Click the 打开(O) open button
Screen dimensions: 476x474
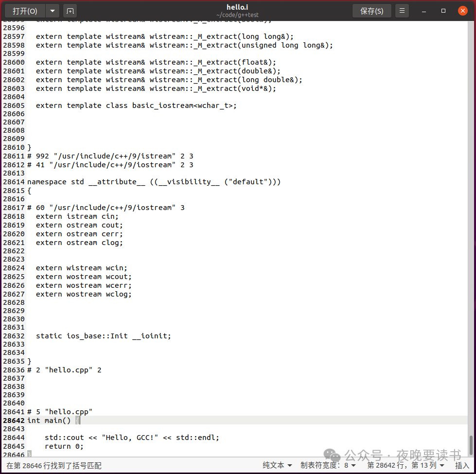tap(25, 11)
